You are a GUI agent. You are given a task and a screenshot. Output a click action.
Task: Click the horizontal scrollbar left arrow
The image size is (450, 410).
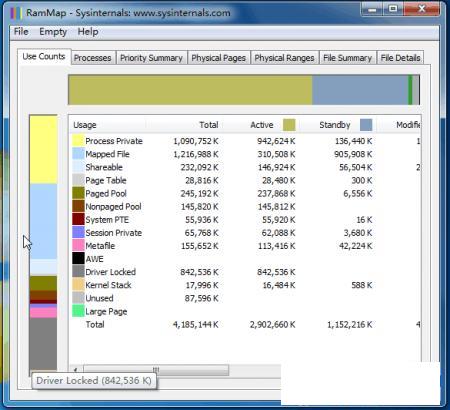76,370
